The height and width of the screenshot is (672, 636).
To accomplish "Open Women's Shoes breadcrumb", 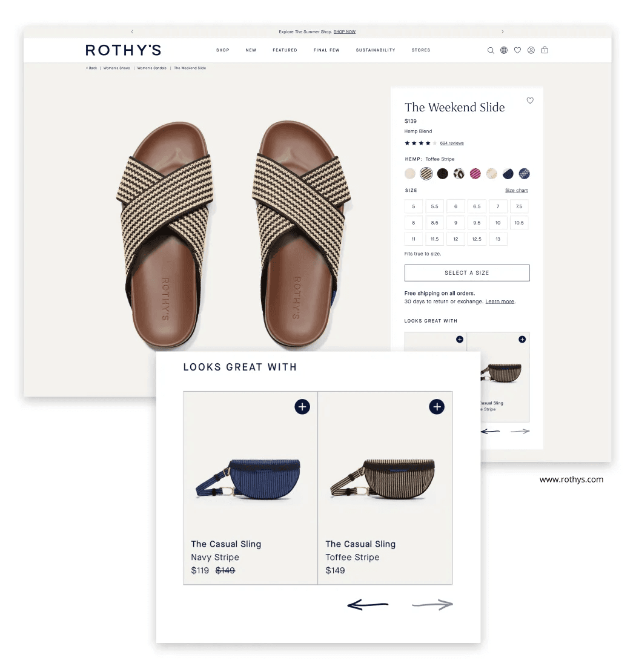I will (117, 68).
